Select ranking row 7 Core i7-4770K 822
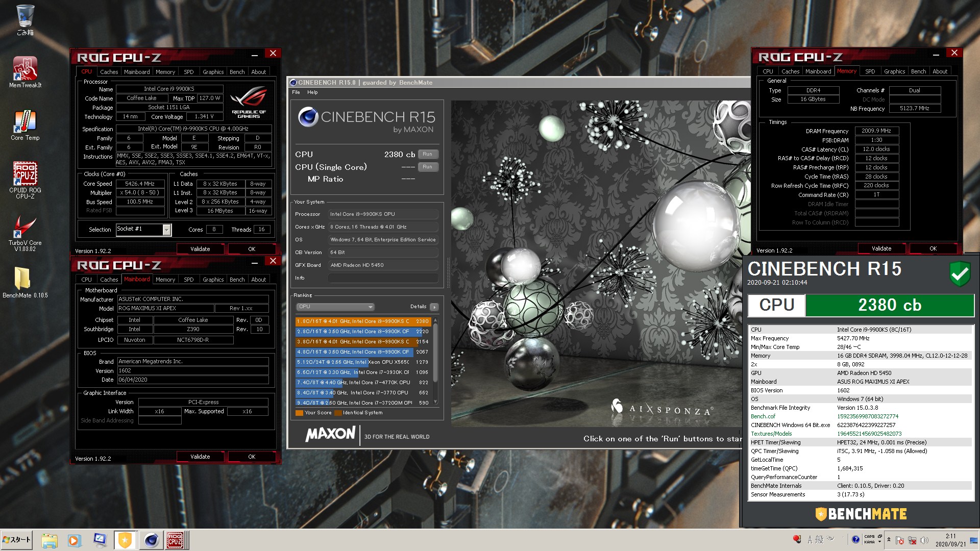Screen dimensions: 980x551 pos(363,383)
